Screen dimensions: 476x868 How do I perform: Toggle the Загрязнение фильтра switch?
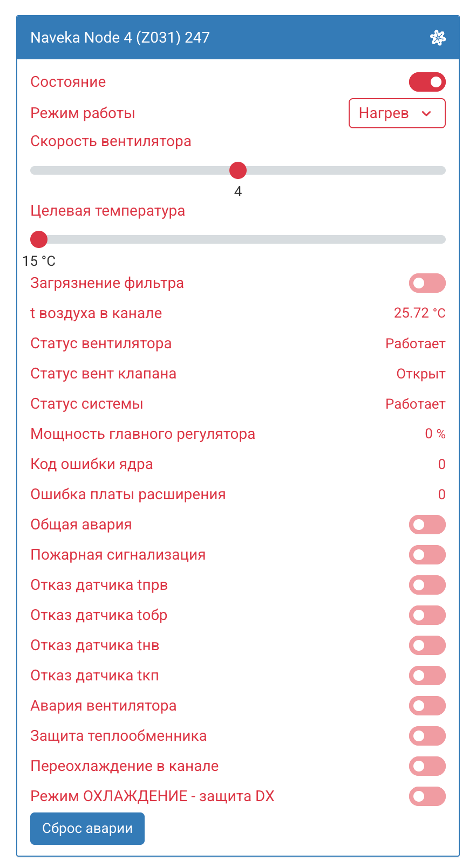[x=427, y=283]
